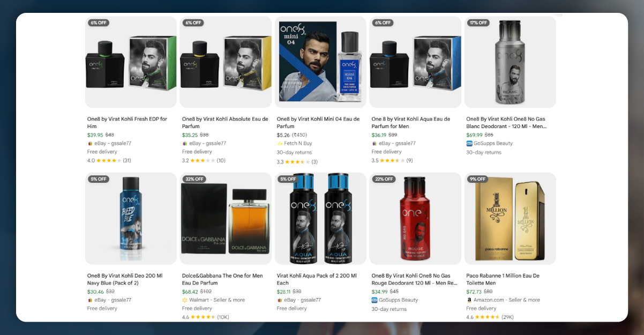Screen dimensions: 644x335
Task: Select One8 Rouge red deodorant image
Action: [415, 219]
